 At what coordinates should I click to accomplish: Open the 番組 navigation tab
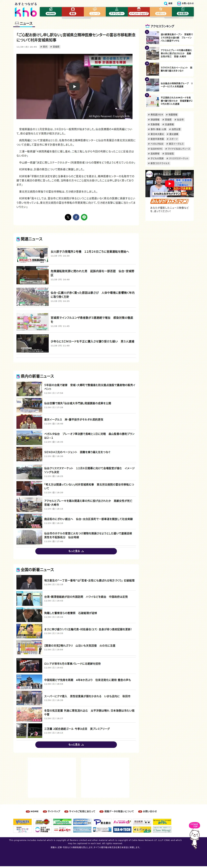pos(73,11)
